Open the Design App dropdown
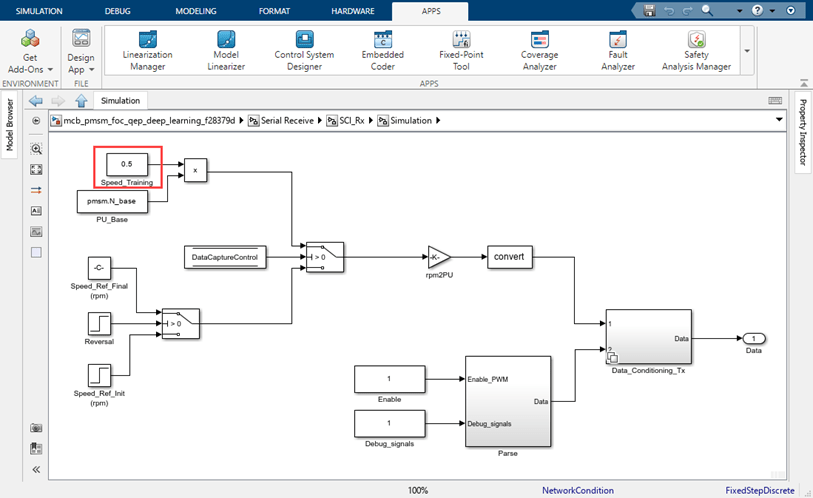 81,50
